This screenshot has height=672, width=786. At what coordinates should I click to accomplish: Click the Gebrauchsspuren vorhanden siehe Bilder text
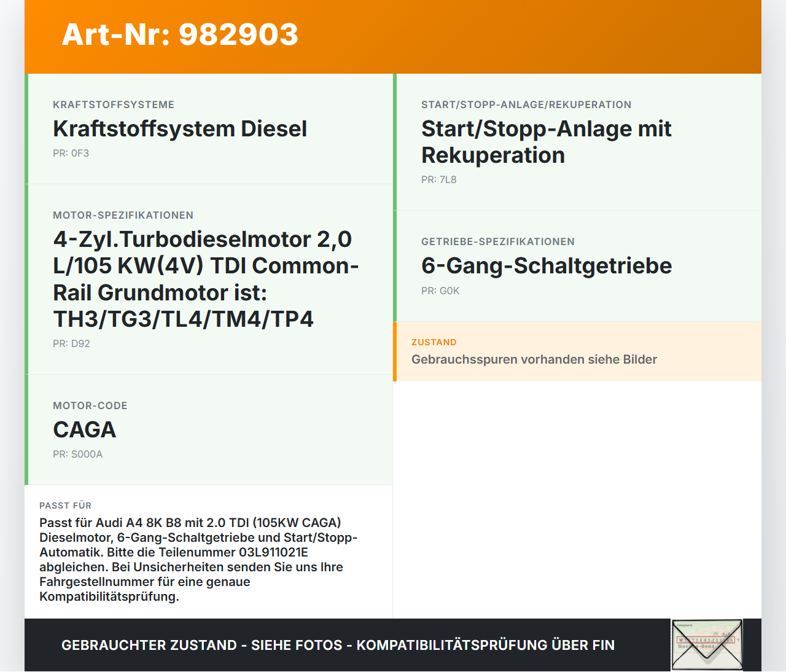click(x=534, y=359)
